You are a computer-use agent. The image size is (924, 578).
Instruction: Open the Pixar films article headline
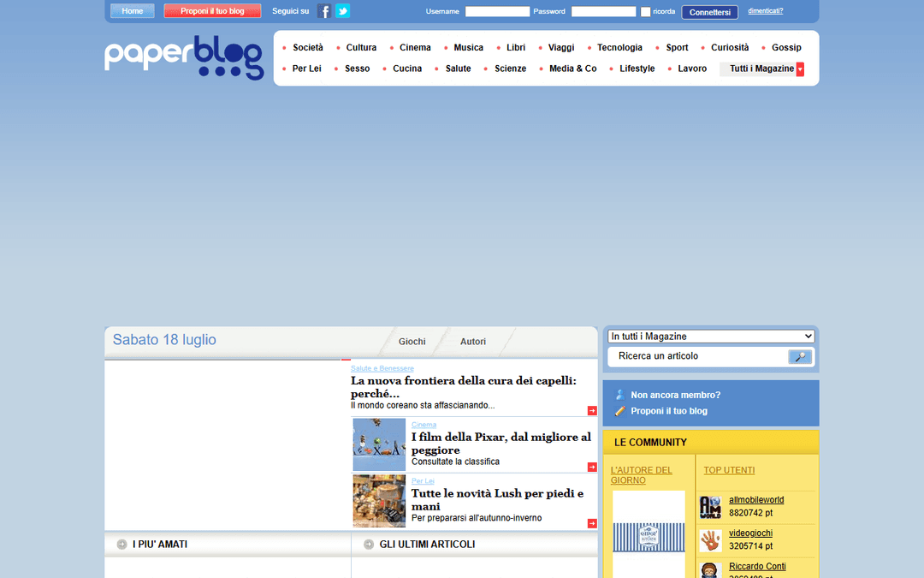click(x=500, y=444)
